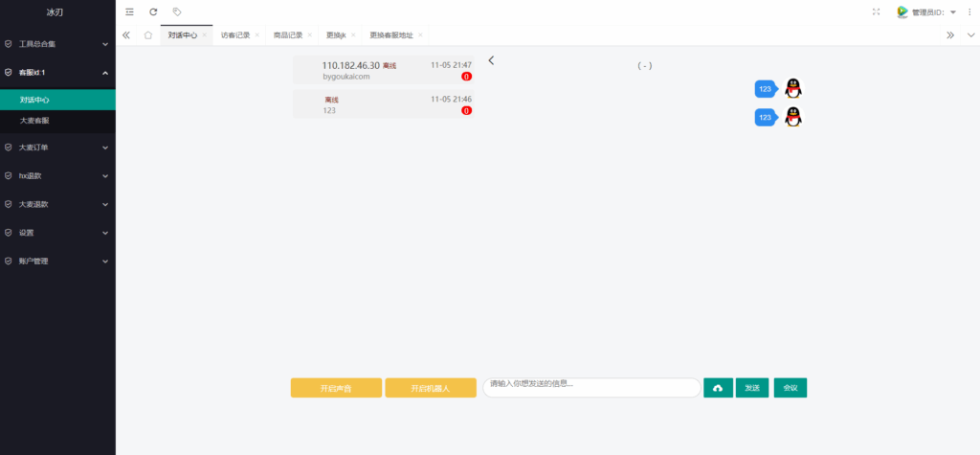Click the tag icon in top toolbar

[x=177, y=11]
